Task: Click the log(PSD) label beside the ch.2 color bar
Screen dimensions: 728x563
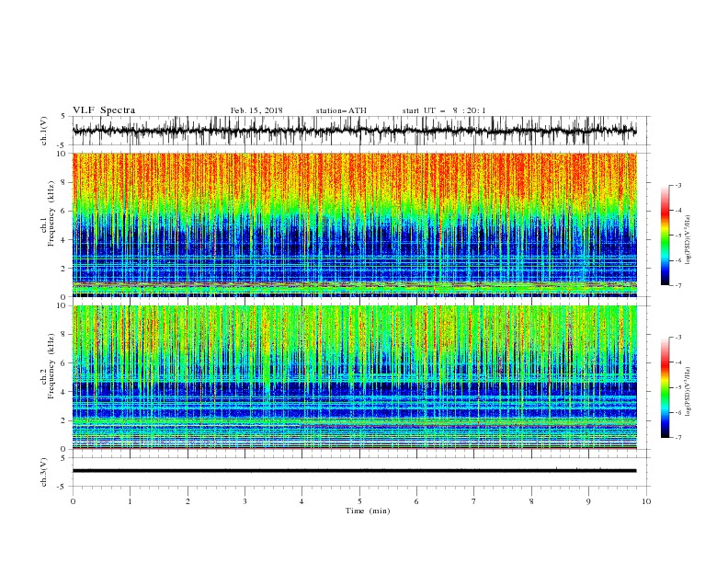Action: 689,391
